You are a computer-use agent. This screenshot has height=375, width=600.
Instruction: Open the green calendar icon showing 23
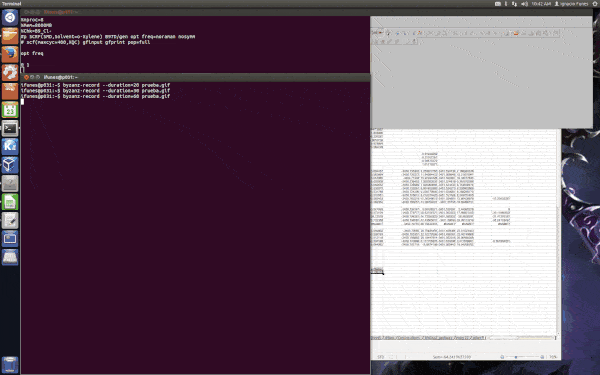pyautogui.click(x=10, y=110)
